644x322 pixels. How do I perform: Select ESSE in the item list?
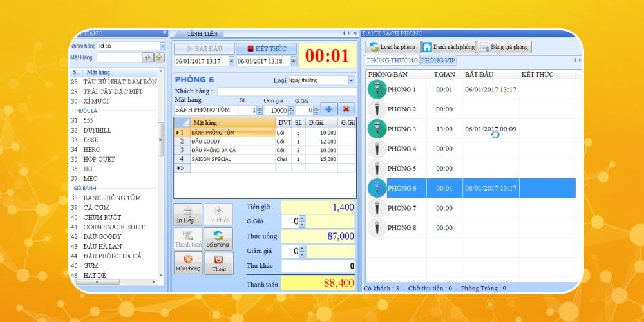click(x=90, y=140)
